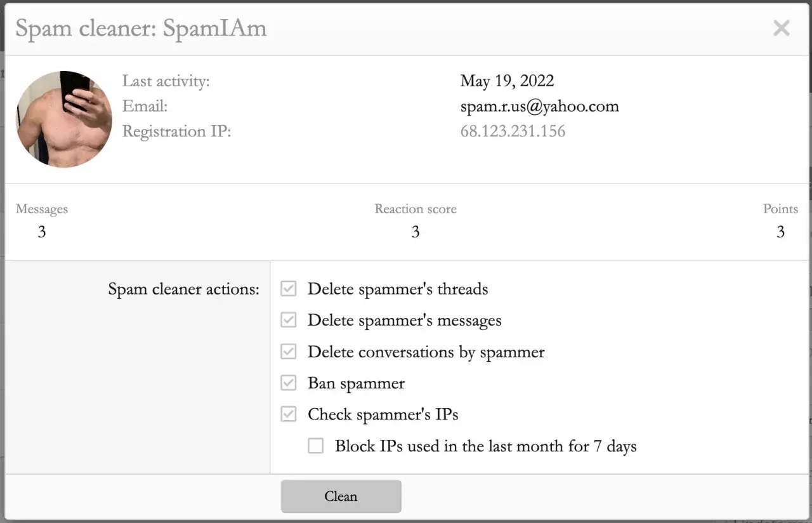Click the Spam cleaner: SpamIAm title
Viewport: 812px width, 523px height.
tap(141, 29)
